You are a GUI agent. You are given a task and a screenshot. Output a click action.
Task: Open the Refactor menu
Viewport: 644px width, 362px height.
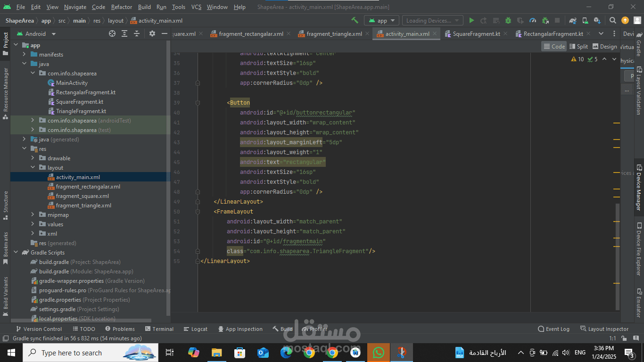tap(122, 7)
